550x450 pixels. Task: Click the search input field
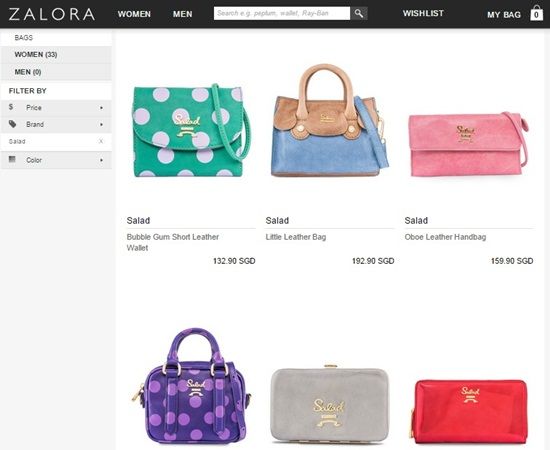pos(282,13)
